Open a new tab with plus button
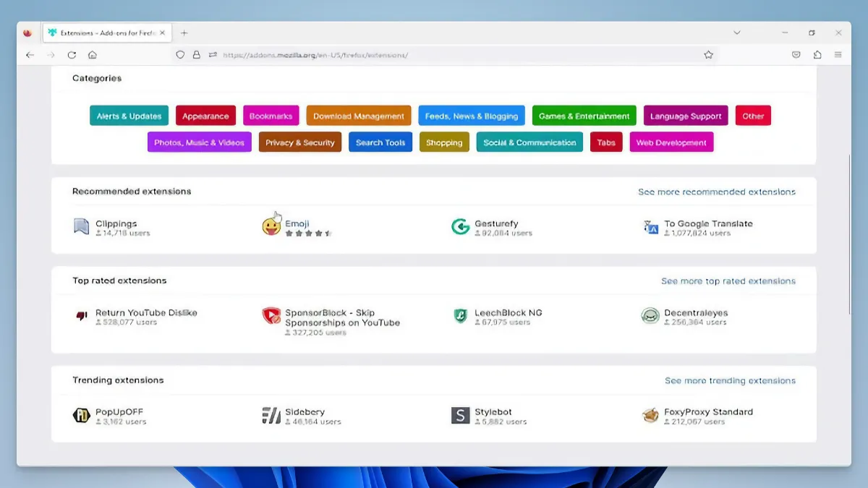 click(184, 33)
